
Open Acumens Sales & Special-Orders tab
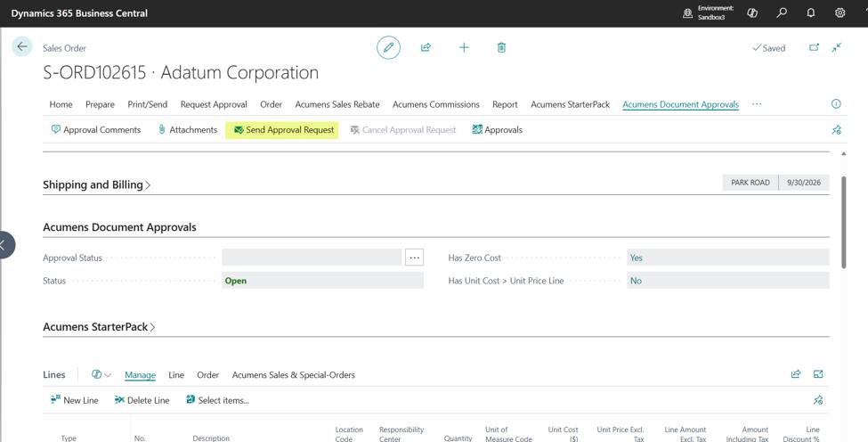[294, 375]
